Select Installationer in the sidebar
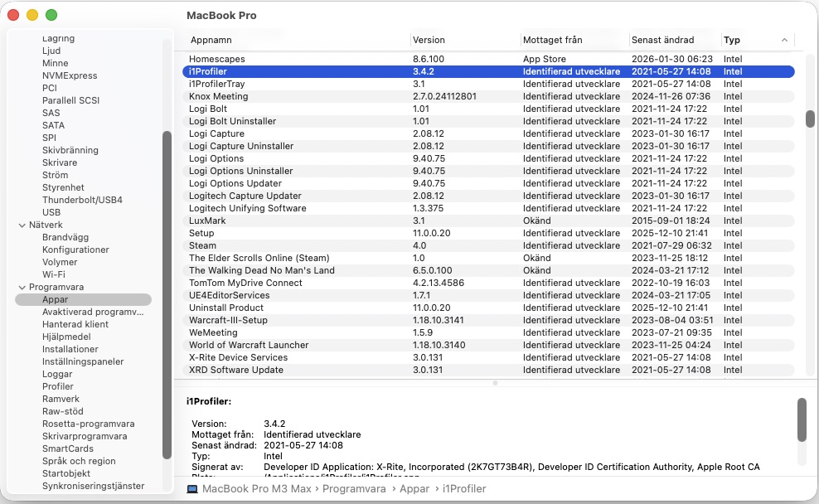 tap(70, 349)
